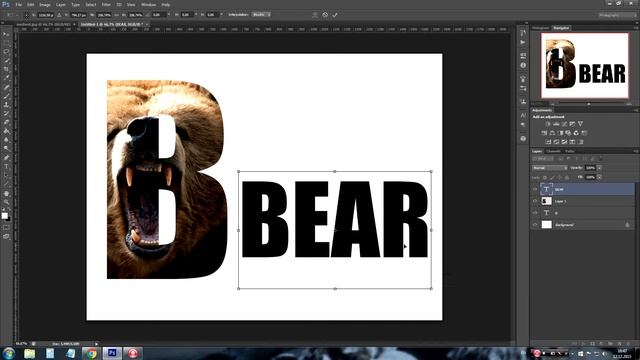Switch to the Channels tab
640x360 pixels.
pyautogui.click(x=554, y=151)
